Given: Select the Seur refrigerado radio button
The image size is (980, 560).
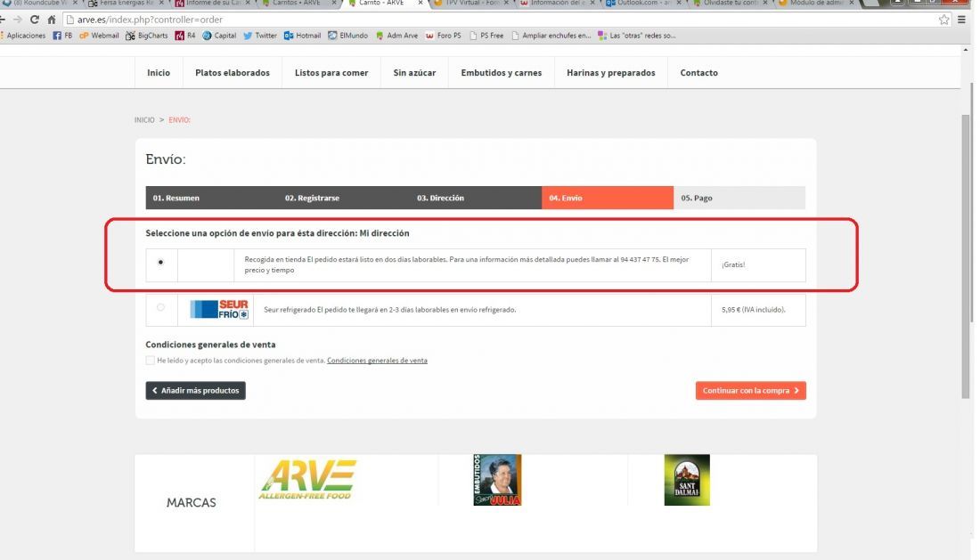Looking at the screenshot, I should 160,307.
